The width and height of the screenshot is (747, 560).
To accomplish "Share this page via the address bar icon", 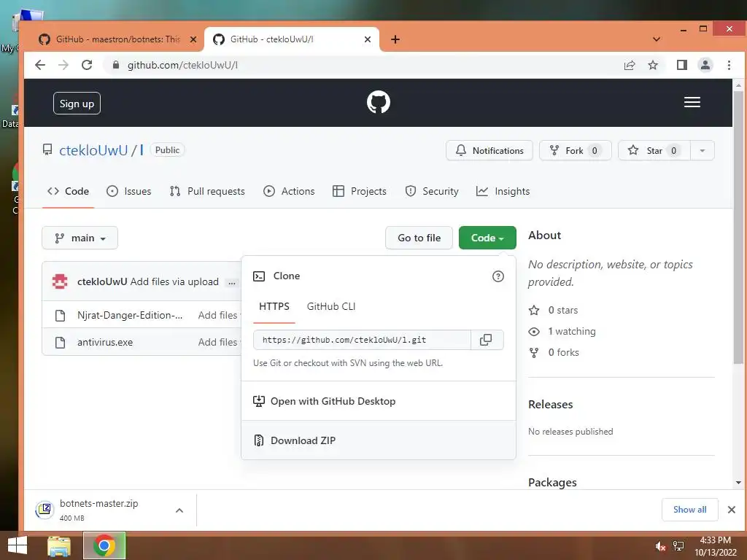I will point(630,65).
